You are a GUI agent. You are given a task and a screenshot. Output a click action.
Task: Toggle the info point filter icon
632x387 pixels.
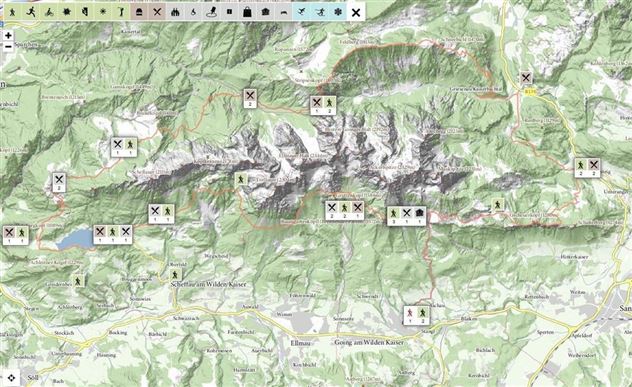coord(229,12)
